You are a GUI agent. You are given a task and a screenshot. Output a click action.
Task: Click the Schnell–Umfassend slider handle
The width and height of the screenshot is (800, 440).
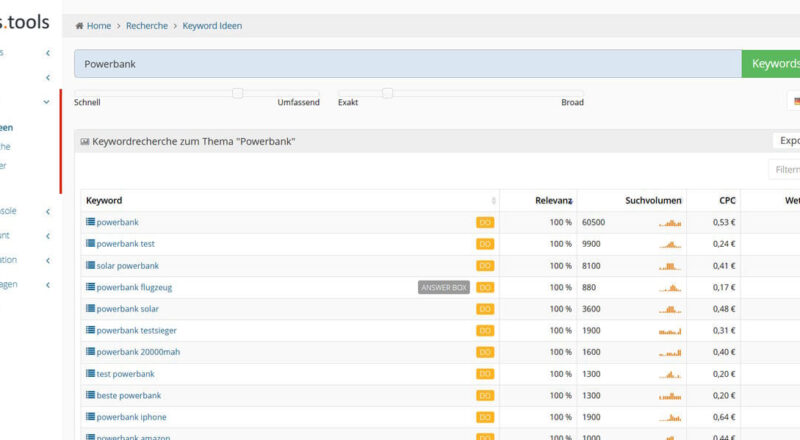point(237,93)
